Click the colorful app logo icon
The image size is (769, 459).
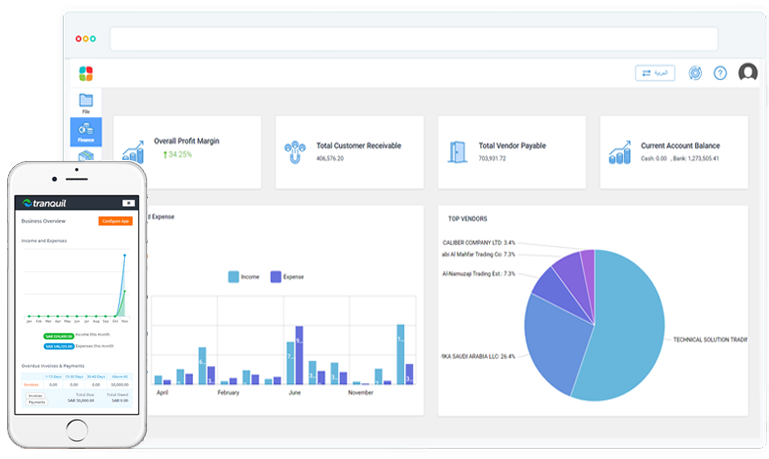[86, 73]
